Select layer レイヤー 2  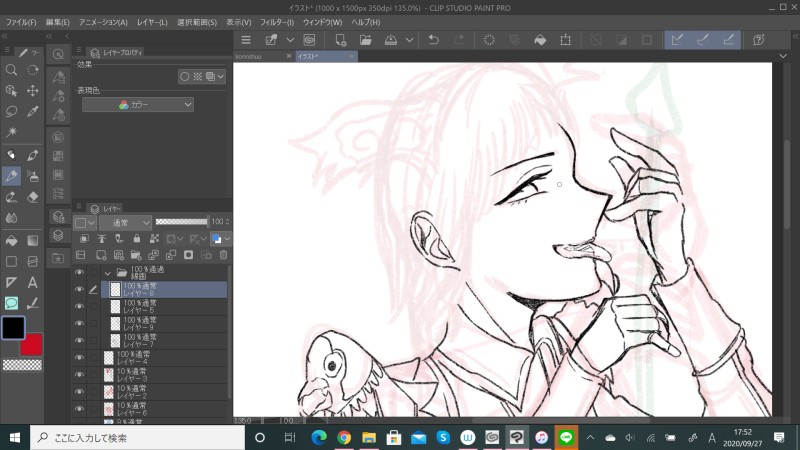tap(164, 392)
